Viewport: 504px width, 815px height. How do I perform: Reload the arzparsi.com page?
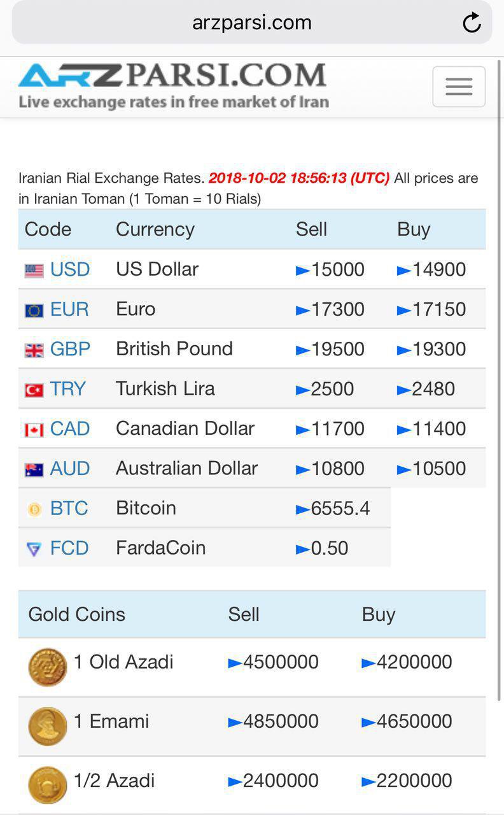click(x=472, y=23)
